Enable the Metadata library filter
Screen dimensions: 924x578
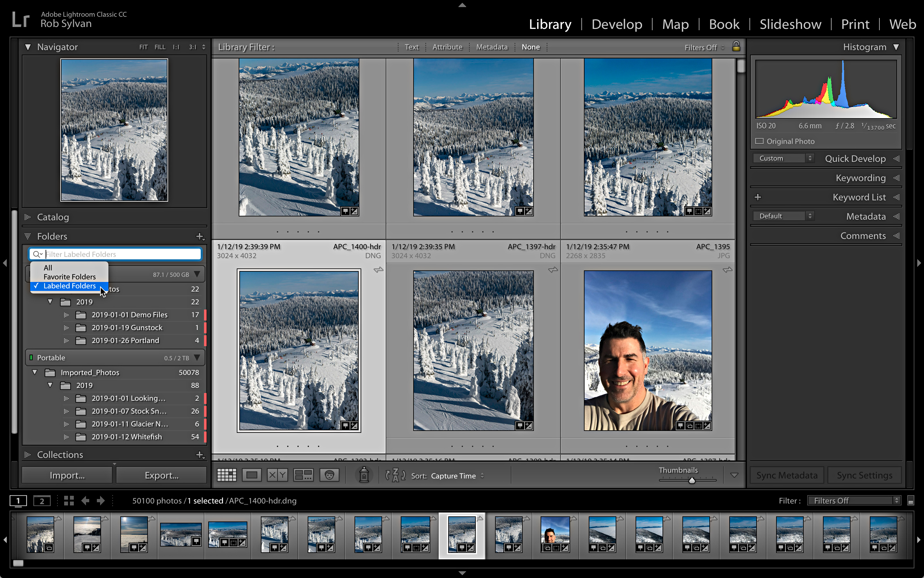click(492, 47)
